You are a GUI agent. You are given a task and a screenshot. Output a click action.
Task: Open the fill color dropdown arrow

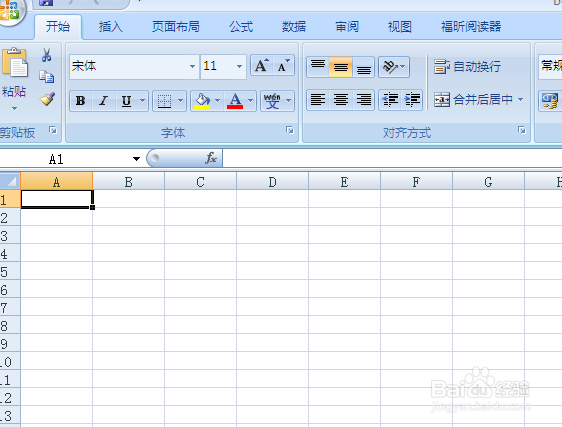[217, 101]
